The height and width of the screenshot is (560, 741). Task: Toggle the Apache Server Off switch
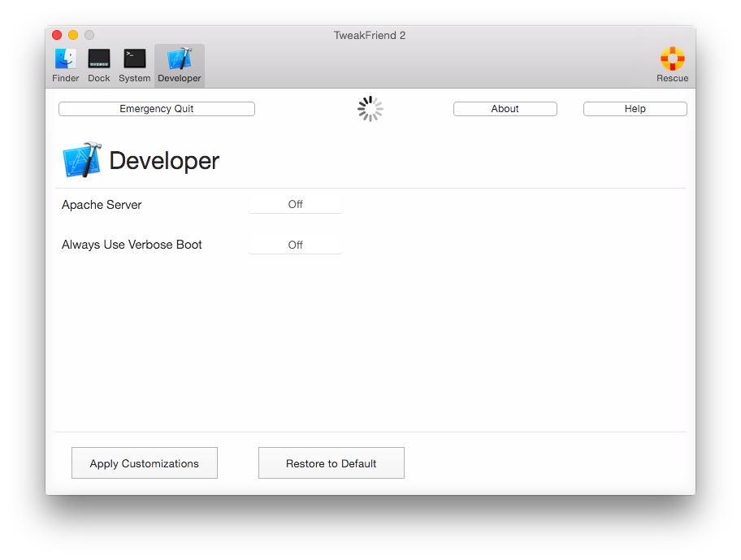pos(296,204)
